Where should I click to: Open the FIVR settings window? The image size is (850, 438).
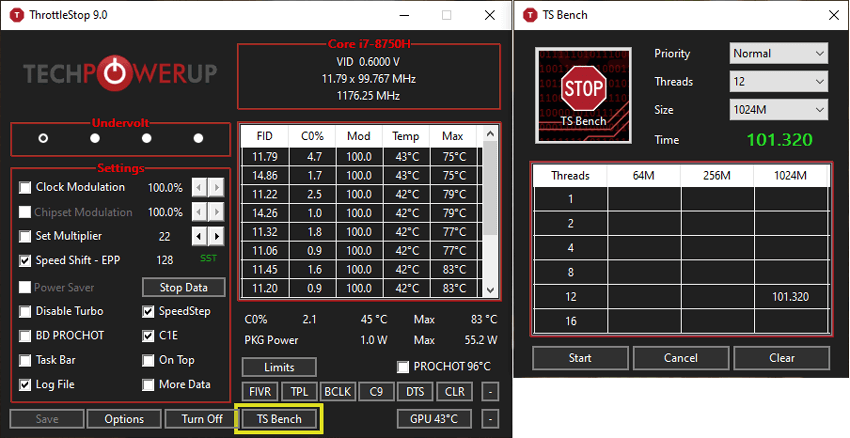[x=260, y=391]
